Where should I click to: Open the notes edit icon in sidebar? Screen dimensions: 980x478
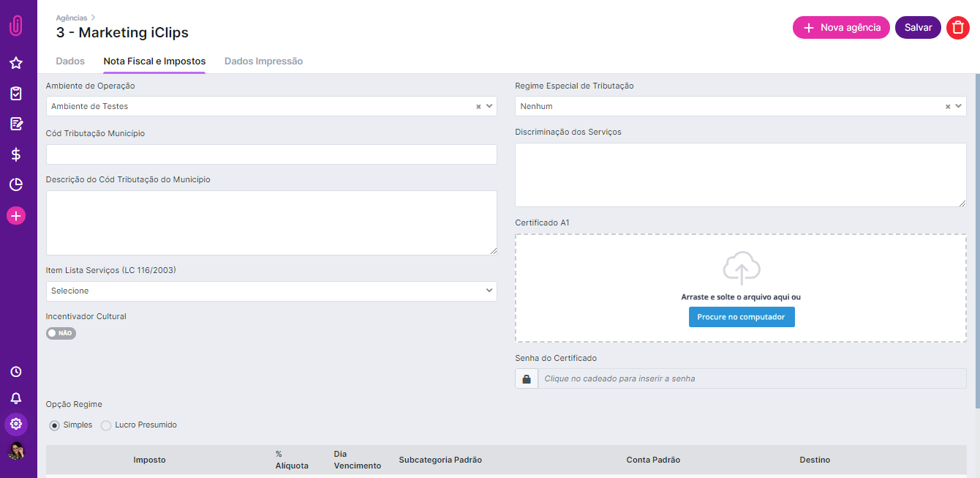[x=16, y=124]
